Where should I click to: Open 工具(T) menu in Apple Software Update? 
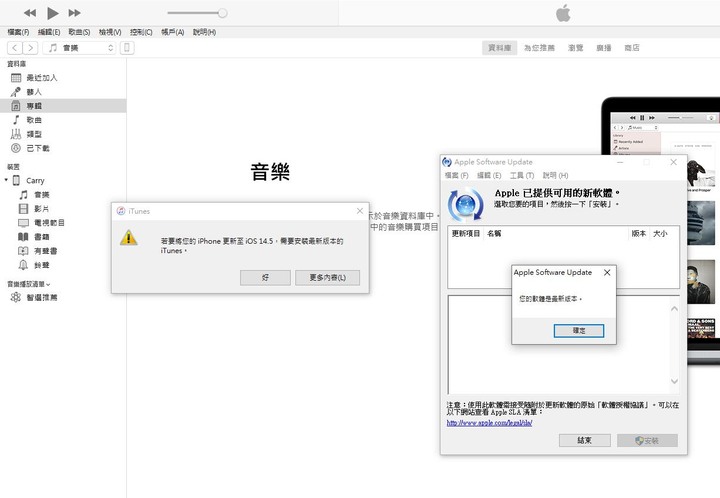(x=522, y=175)
